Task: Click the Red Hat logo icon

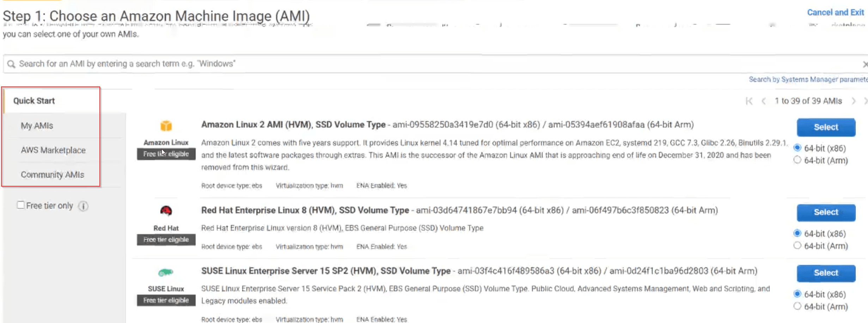Action: click(166, 211)
